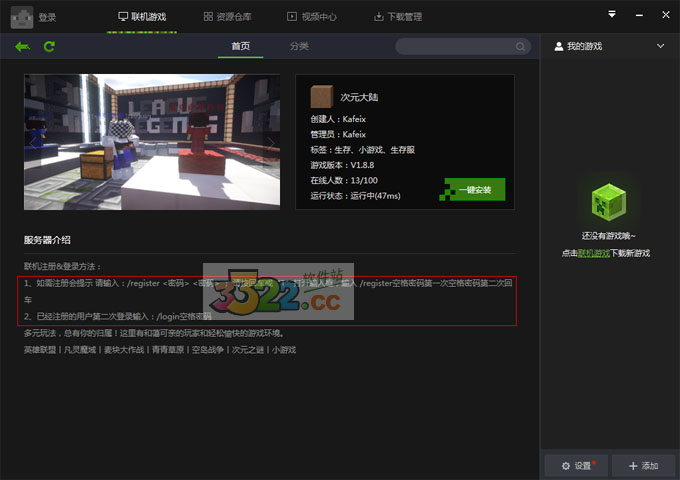Open the 联机游戏 tab
This screenshot has width=680, height=480.
pos(142,17)
